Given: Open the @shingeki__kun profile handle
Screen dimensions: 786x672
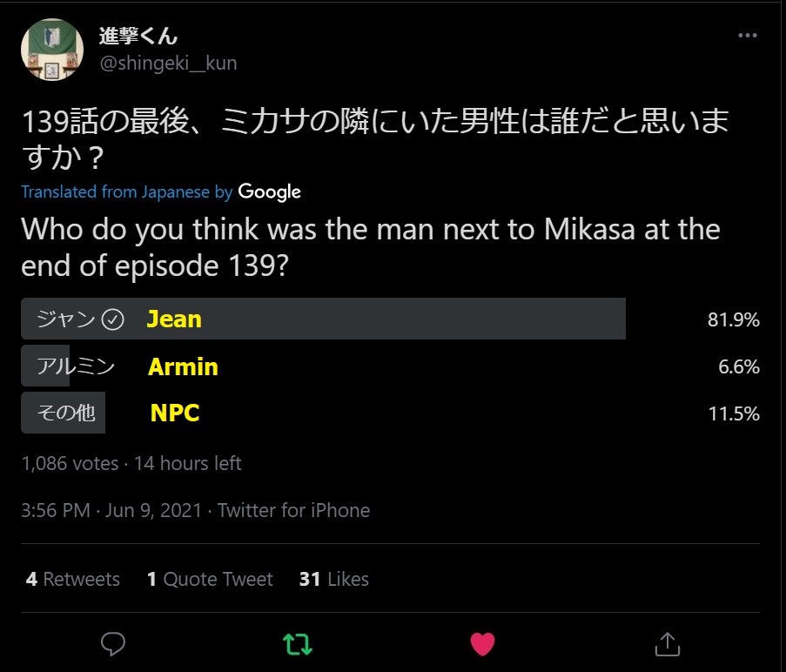Looking at the screenshot, I should coord(168,64).
